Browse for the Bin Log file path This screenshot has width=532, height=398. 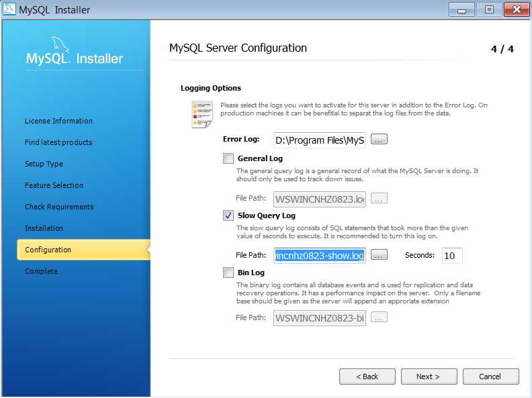(x=379, y=317)
